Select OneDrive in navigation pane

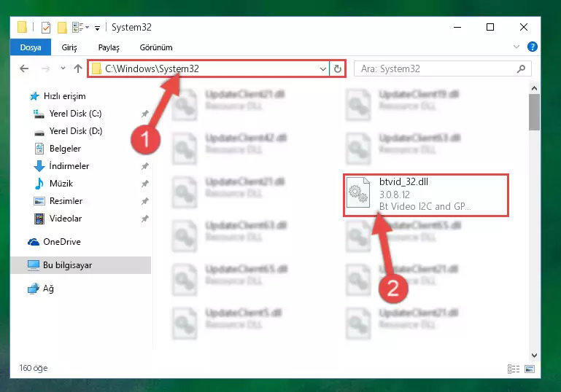click(61, 242)
